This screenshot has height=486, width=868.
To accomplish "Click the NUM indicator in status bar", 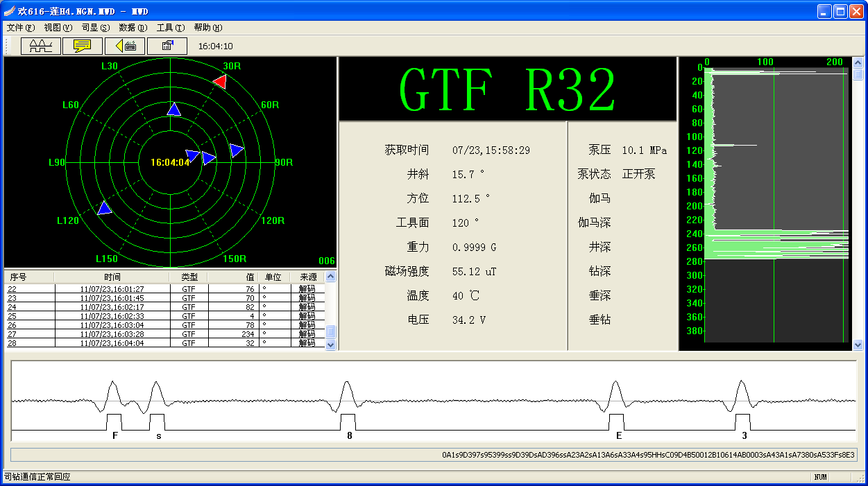I will pyautogui.click(x=821, y=477).
